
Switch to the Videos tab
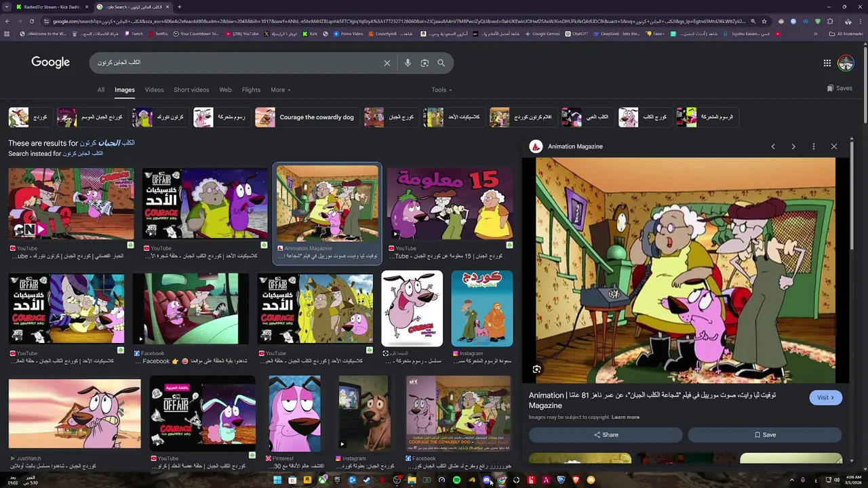click(x=154, y=89)
